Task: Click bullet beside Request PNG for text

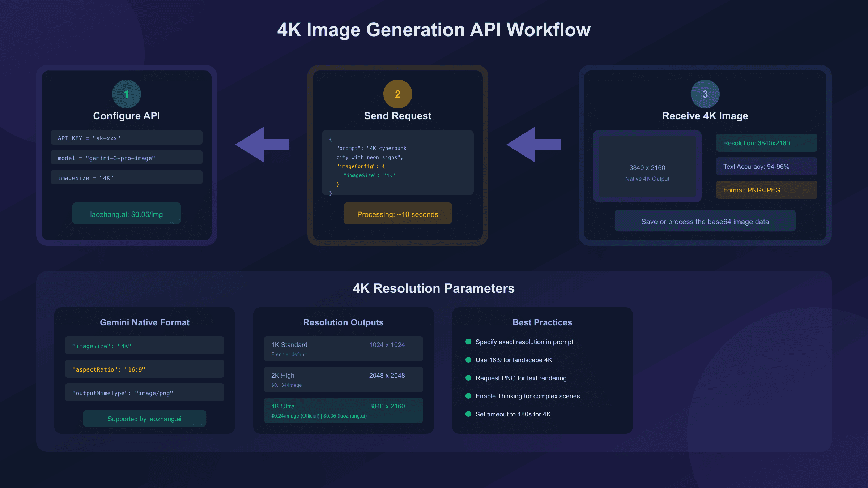Action: tap(468, 378)
